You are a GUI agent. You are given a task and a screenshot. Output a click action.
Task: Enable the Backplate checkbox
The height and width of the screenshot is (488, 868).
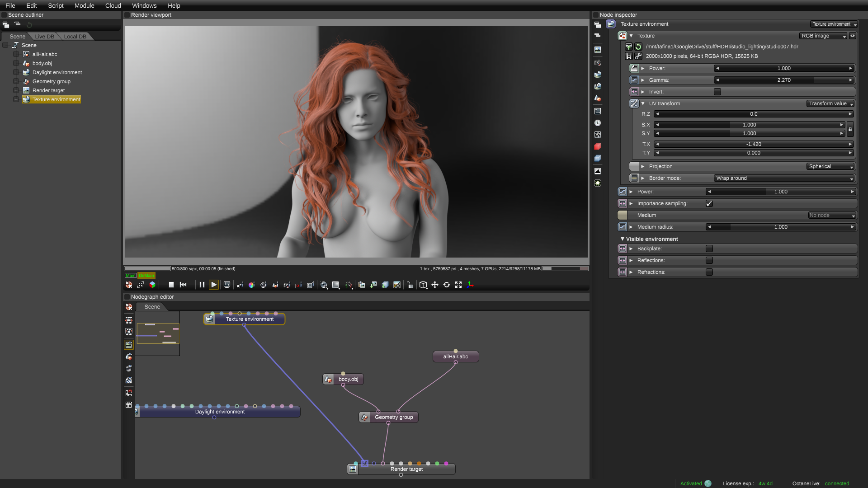coord(709,249)
